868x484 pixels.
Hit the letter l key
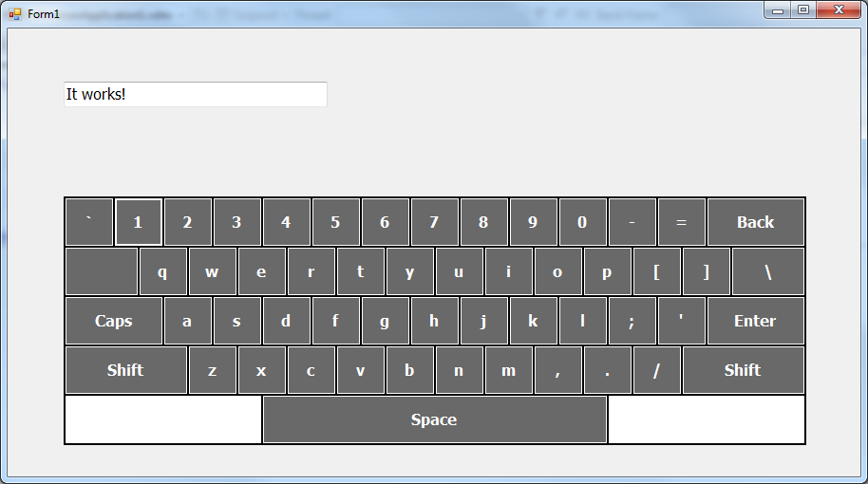[x=582, y=320]
